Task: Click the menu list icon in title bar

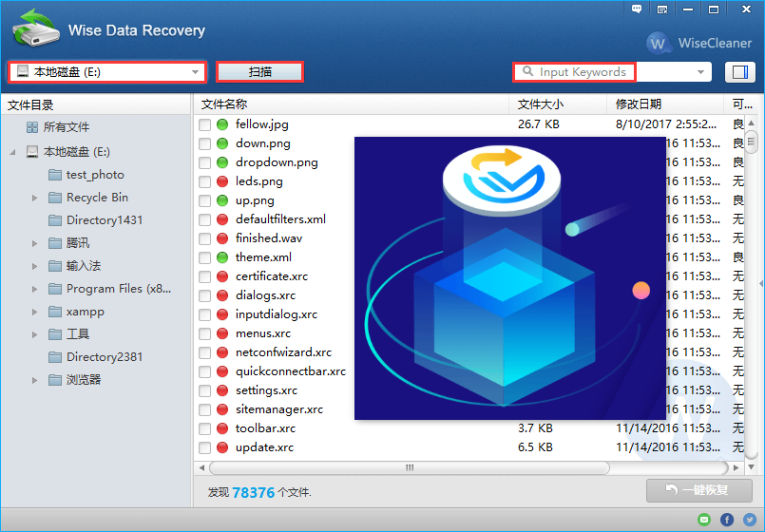Action: (661, 10)
